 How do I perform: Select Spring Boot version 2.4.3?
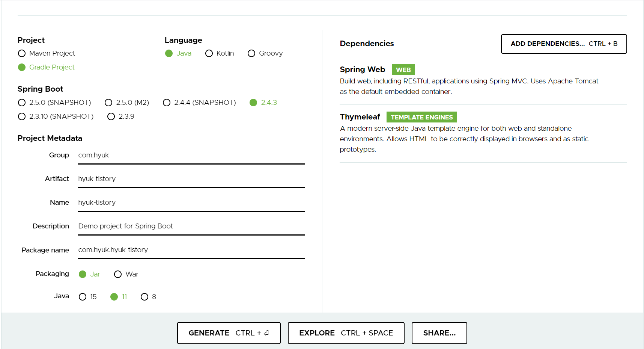click(x=263, y=103)
